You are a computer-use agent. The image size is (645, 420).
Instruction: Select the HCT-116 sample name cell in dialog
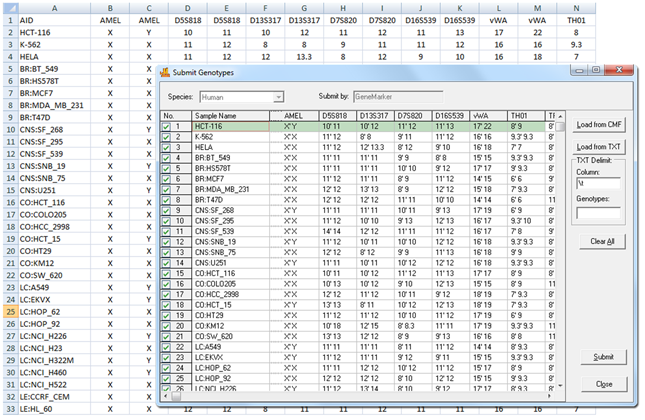pos(231,126)
